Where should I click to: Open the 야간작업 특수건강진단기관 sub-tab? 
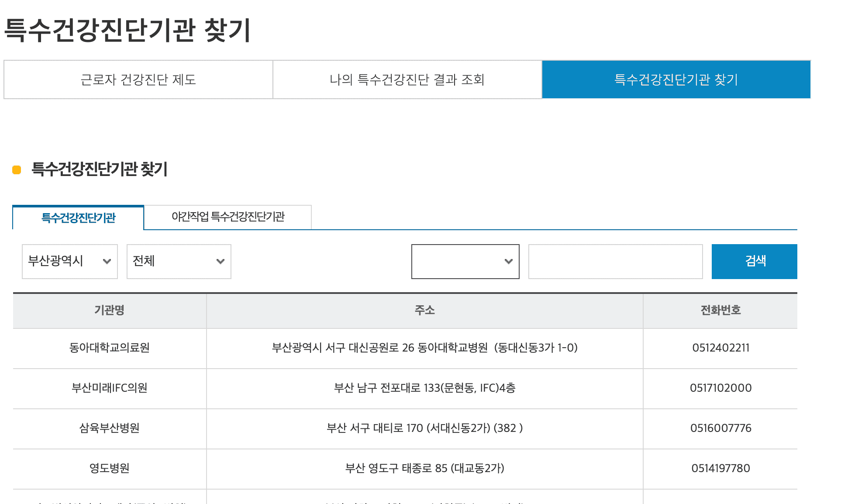[228, 217]
